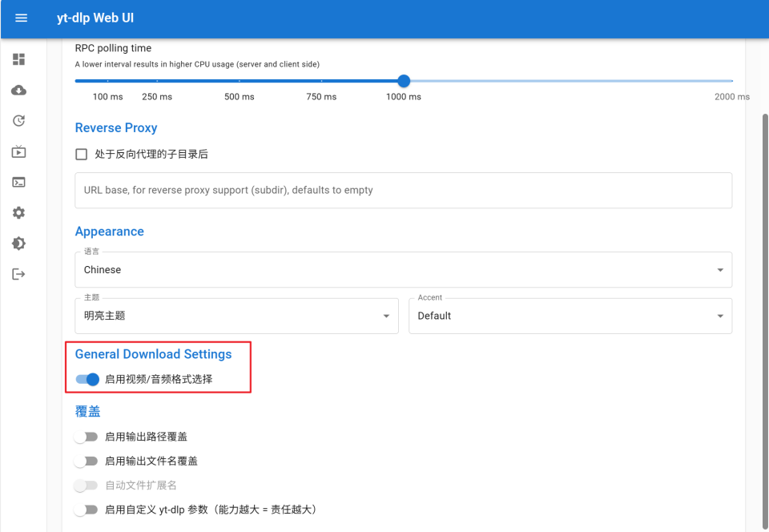
Task: Open the settings gear icon in sidebar
Action: click(x=18, y=213)
